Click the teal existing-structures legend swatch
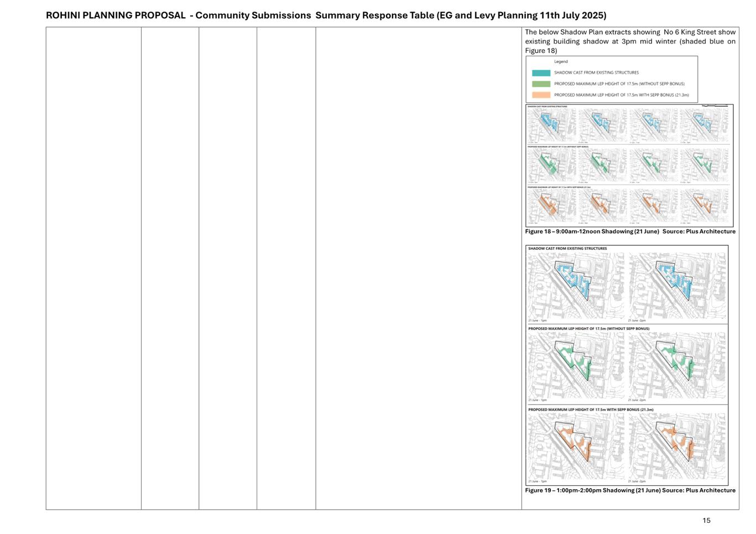 pyautogui.click(x=541, y=73)
